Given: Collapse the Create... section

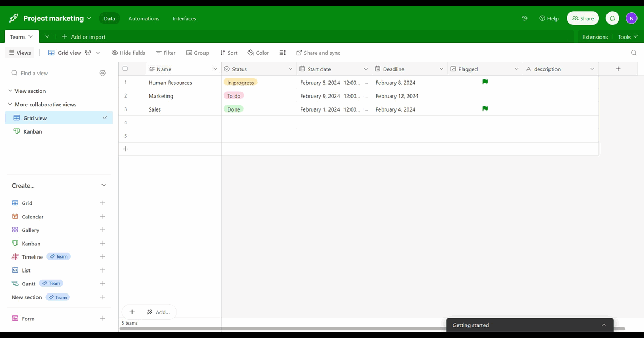Looking at the screenshot, I should 104,186.
